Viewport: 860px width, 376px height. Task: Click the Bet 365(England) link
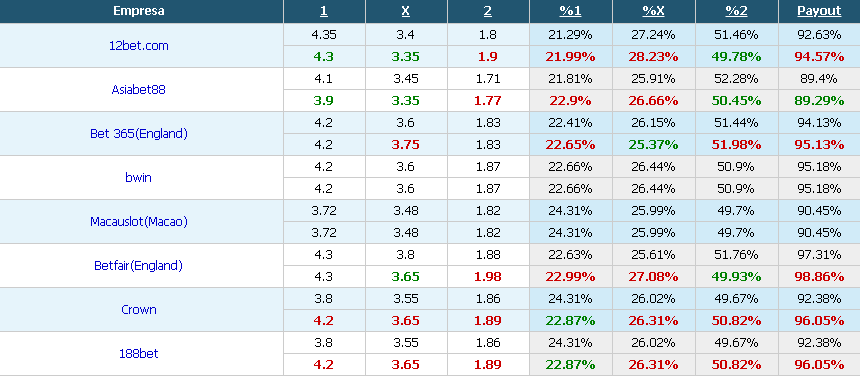[138, 134]
